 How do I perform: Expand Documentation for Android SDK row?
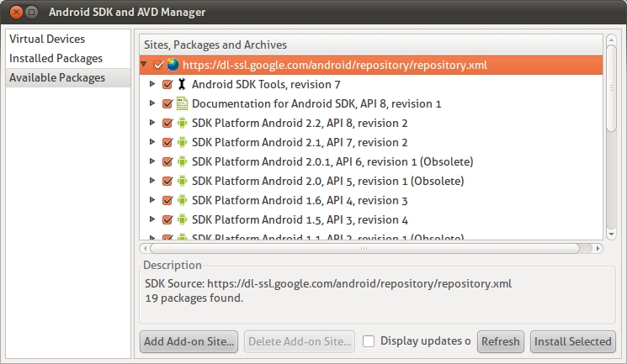[x=152, y=103]
